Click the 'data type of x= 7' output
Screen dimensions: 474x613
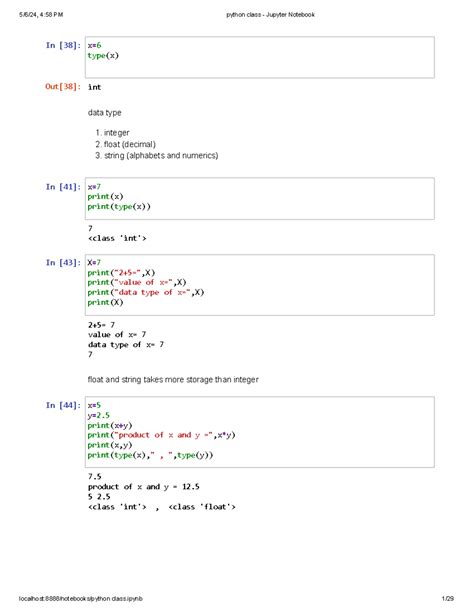(126, 344)
